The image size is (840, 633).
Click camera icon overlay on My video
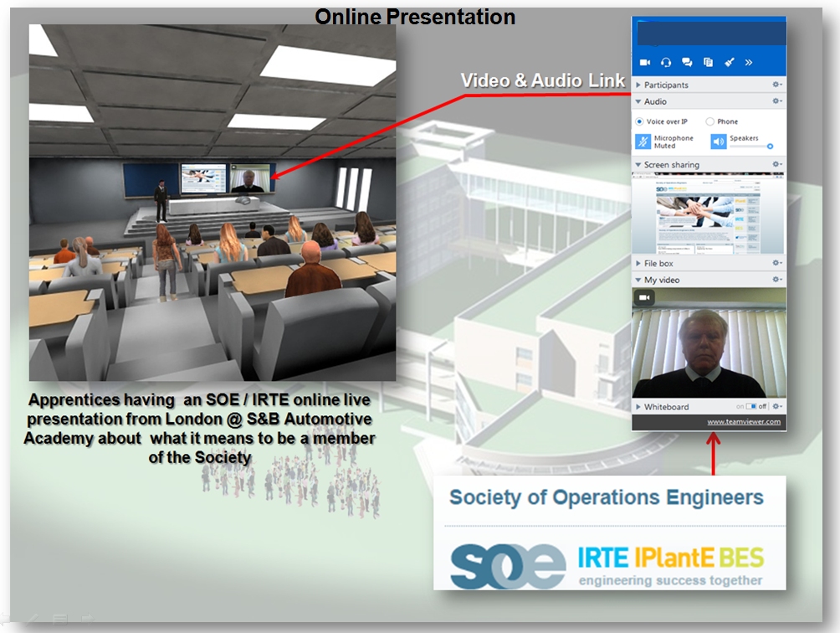tap(644, 297)
